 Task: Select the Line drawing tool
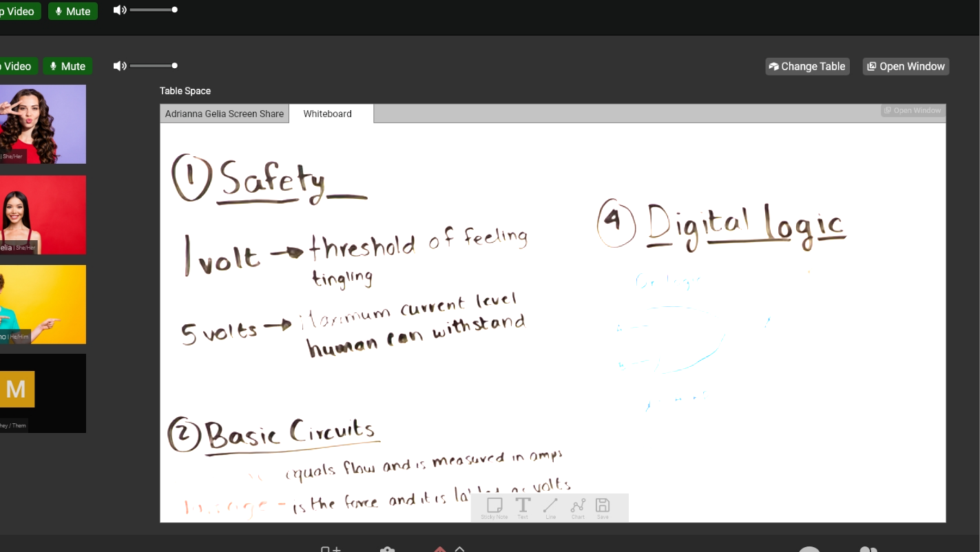[x=550, y=506]
